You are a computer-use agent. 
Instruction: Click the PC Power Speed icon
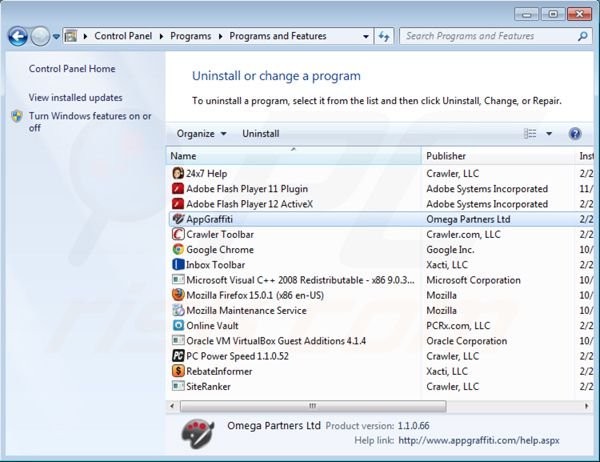pyautogui.click(x=178, y=356)
